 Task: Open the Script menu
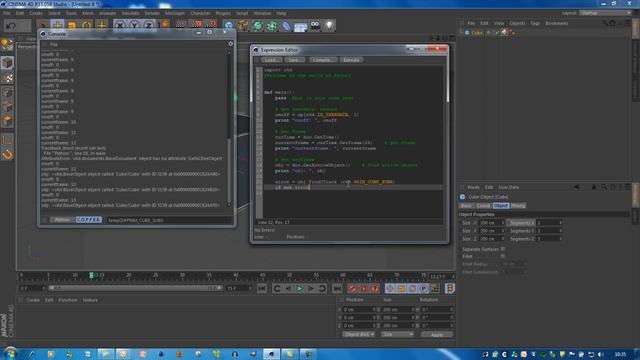tap(242, 13)
